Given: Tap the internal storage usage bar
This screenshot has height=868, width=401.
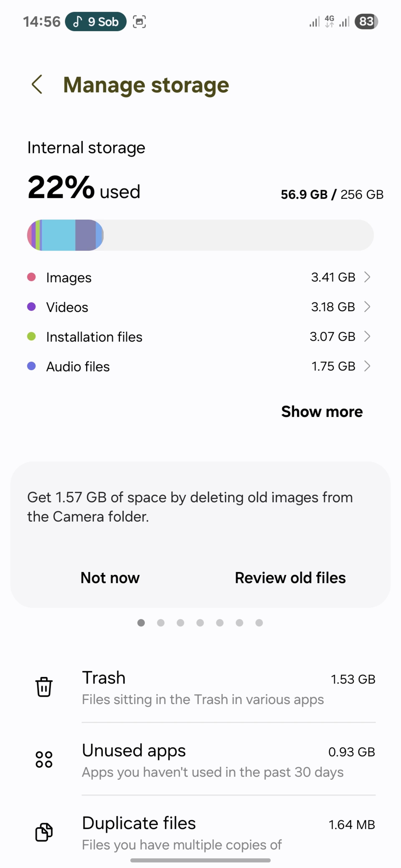Looking at the screenshot, I should (200, 235).
